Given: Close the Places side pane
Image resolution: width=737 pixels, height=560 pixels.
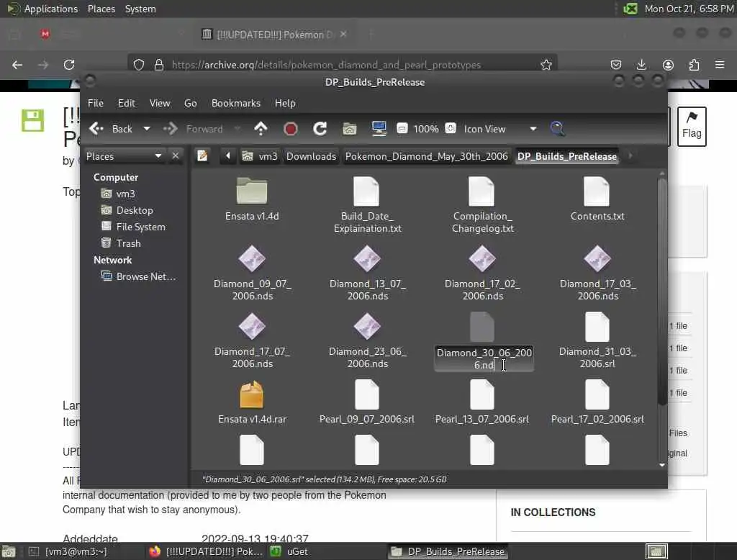Looking at the screenshot, I should tap(176, 155).
